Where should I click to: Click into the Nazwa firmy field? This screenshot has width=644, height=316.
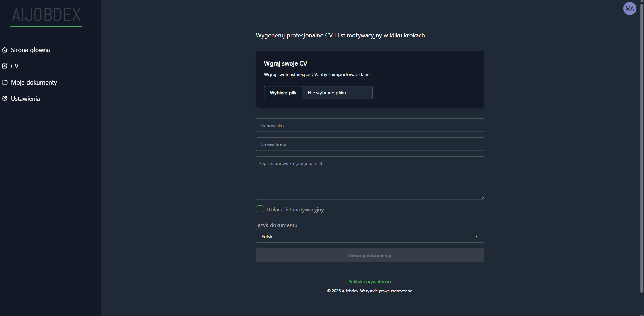point(370,144)
